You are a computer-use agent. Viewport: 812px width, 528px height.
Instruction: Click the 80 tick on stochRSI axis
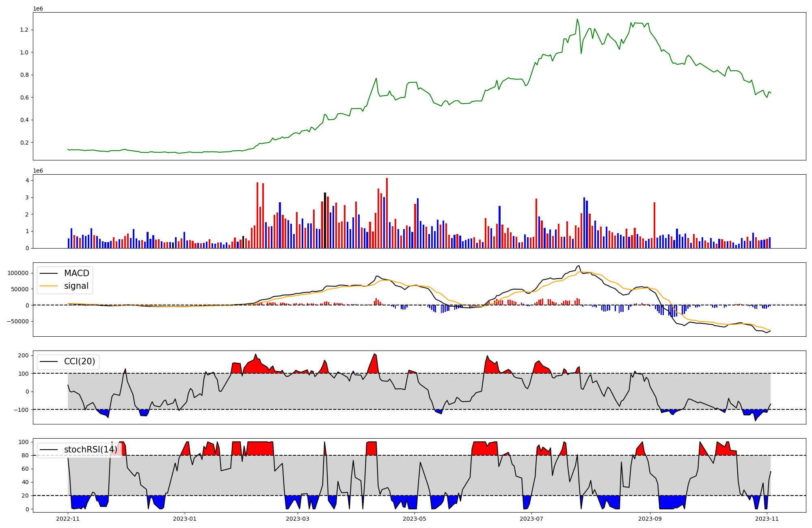25,455
